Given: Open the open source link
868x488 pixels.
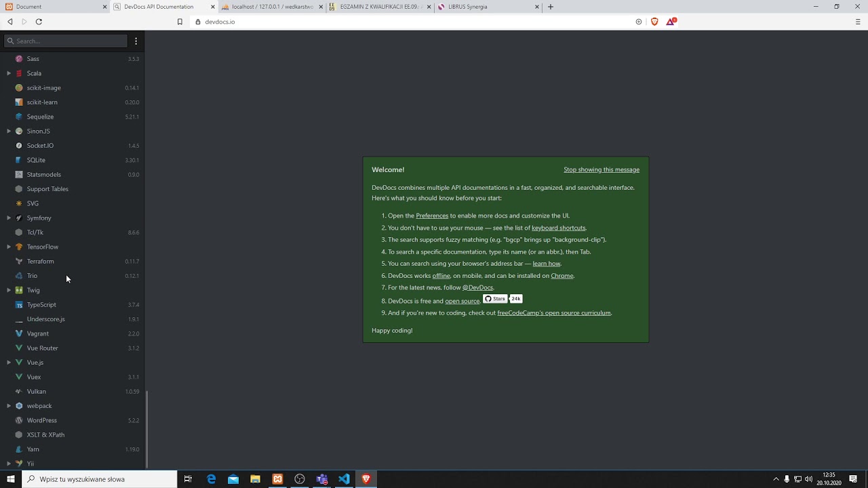Looking at the screenshot, I should pyautogui.click(x=462, y=301).
